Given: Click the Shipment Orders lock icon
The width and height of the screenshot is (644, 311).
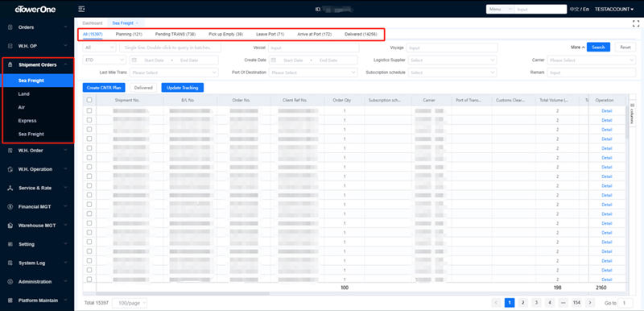Looking at the screenshot, I should [10, 65].
